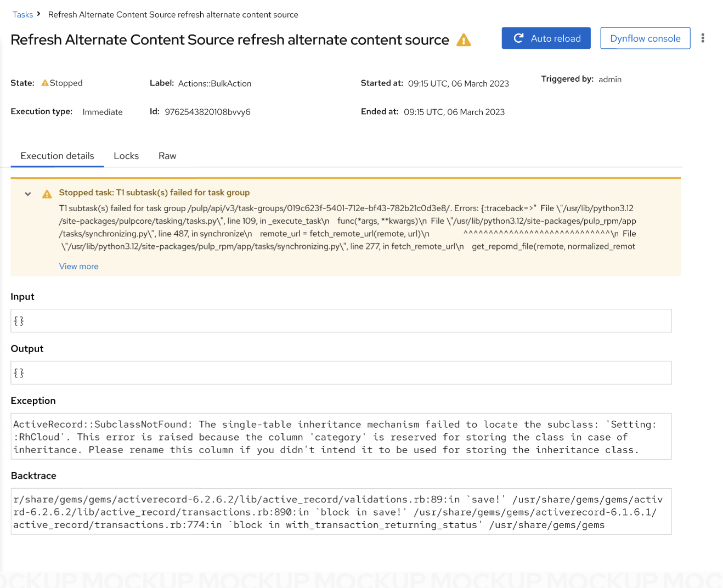This screenshot has height=588, width=723.
Task: Click the Exception message box
Action: pos(341,437)
